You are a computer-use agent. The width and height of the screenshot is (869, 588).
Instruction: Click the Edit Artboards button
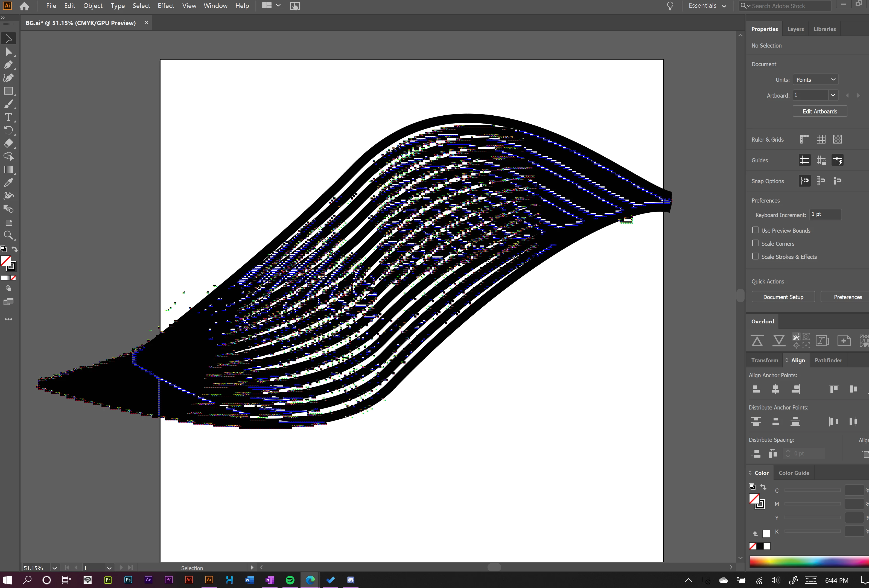click(819, 112)
